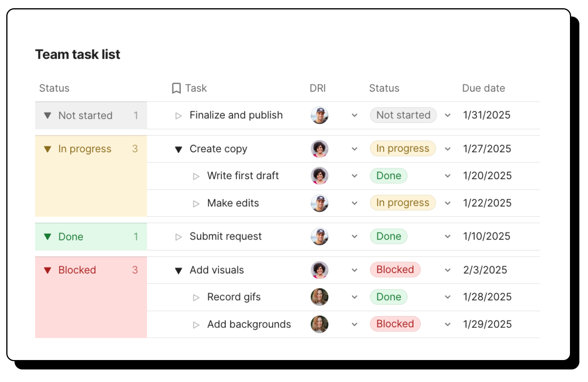
Task: Click the DRI column header
Action: tap(317, 88)
